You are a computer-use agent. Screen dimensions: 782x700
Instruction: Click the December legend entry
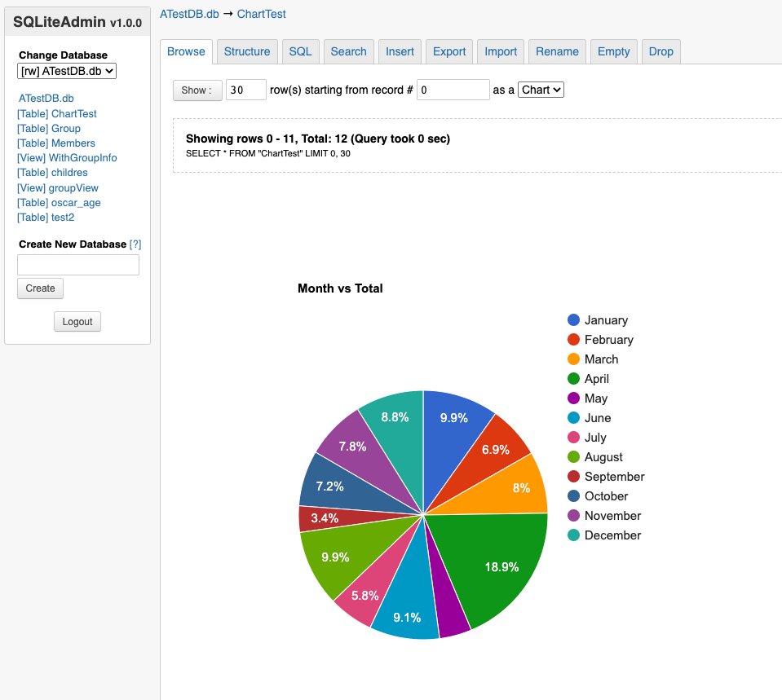[612, 535]
